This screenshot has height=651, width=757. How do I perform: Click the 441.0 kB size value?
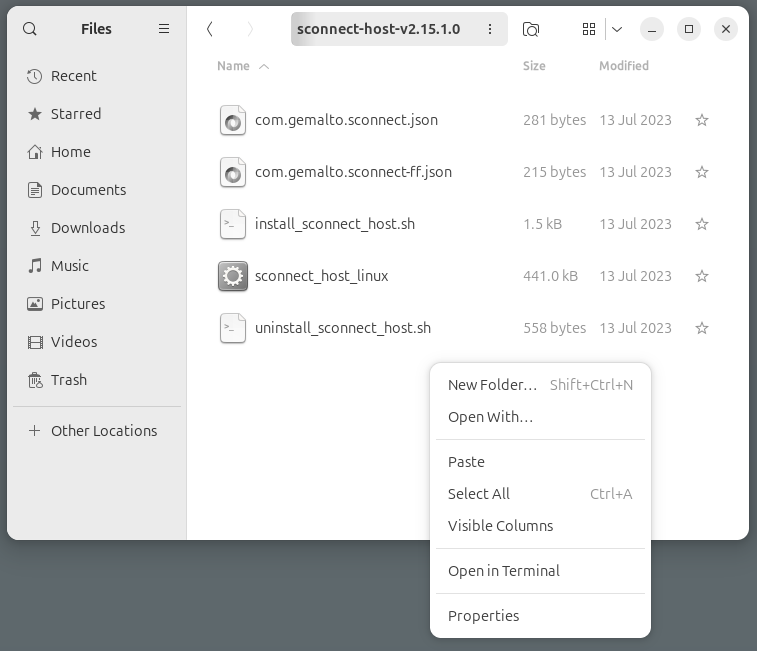tap(550, 276)
